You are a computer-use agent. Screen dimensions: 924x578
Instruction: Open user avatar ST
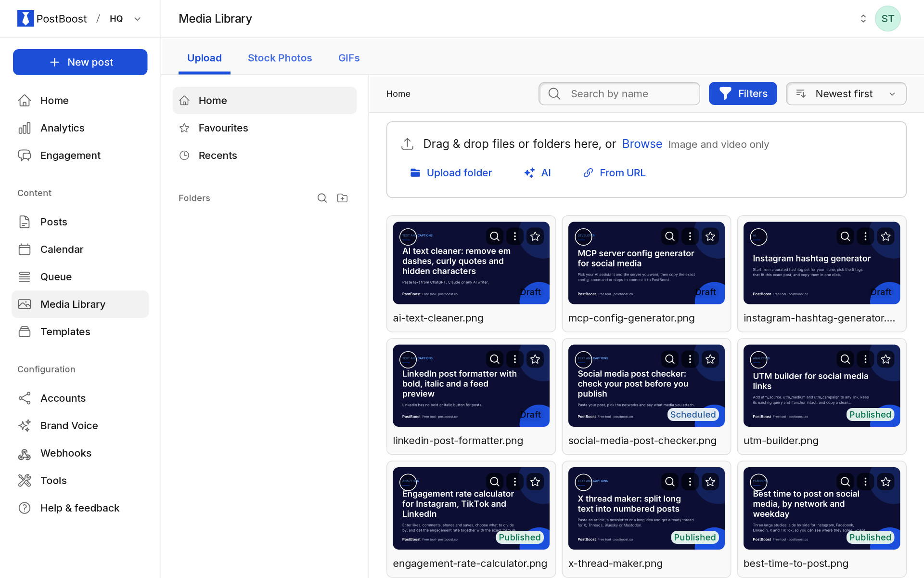887,18
